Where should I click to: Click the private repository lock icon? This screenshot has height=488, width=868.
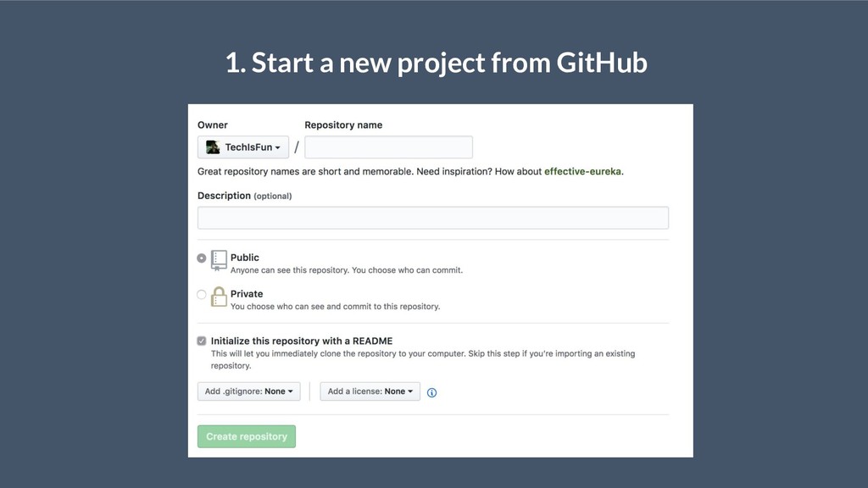219,297
